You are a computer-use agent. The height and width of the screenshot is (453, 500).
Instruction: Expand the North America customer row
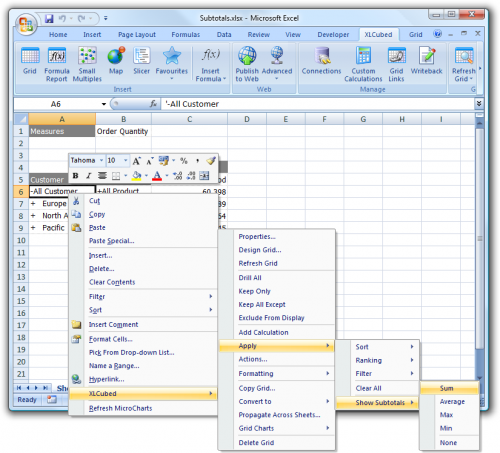pos(33,216)
